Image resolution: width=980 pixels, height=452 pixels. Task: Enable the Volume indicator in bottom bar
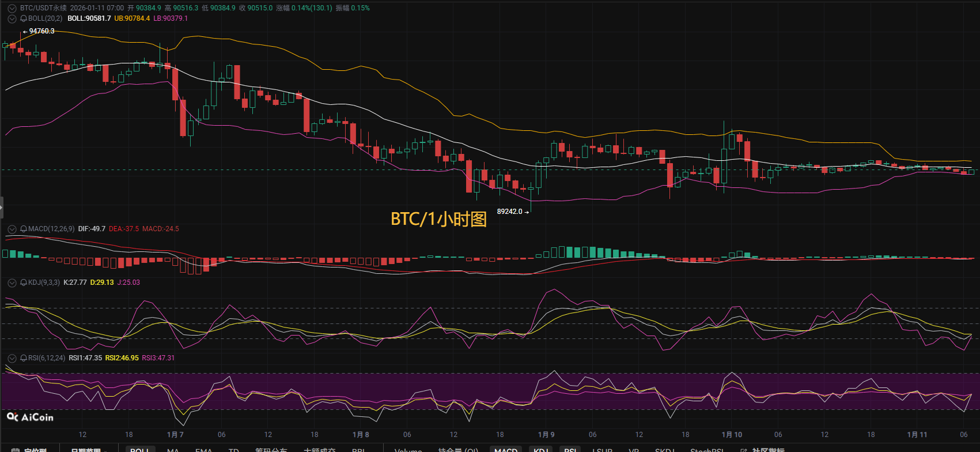(408, 450)
